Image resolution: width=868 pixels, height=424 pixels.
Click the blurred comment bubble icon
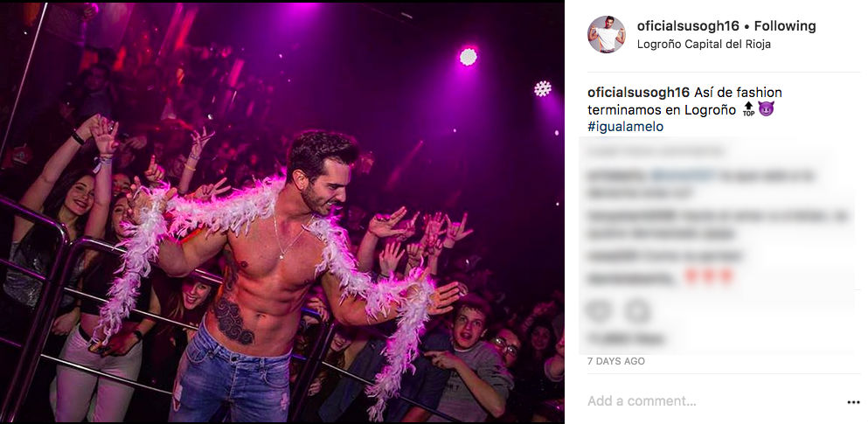[x=637, y=311]
